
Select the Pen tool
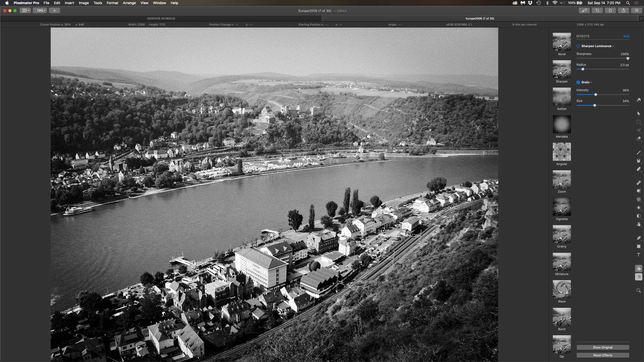point(639,238)
